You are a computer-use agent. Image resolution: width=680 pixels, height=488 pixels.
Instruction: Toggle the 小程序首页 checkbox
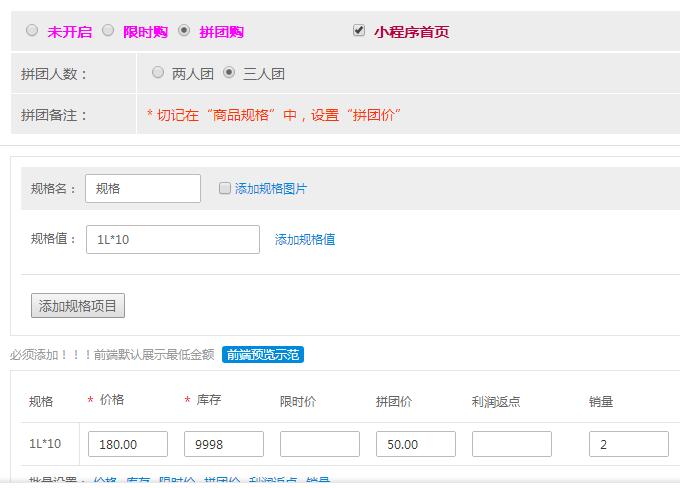(x=359, y=31)
